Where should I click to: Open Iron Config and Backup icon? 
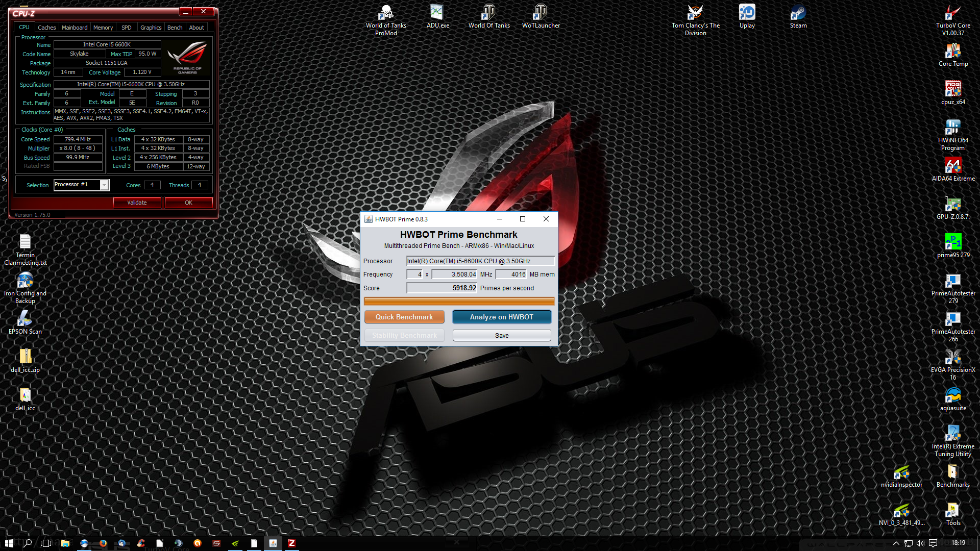[25, 288]
